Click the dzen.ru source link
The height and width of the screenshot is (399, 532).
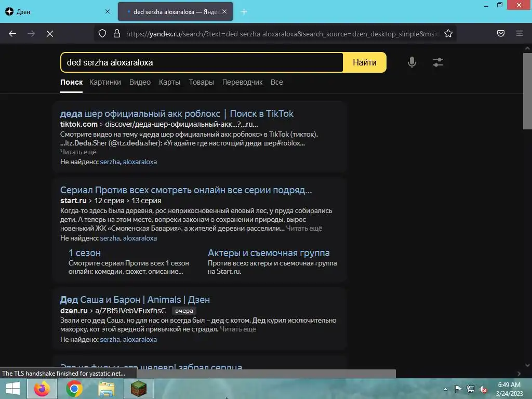click(x=74, y=311)
